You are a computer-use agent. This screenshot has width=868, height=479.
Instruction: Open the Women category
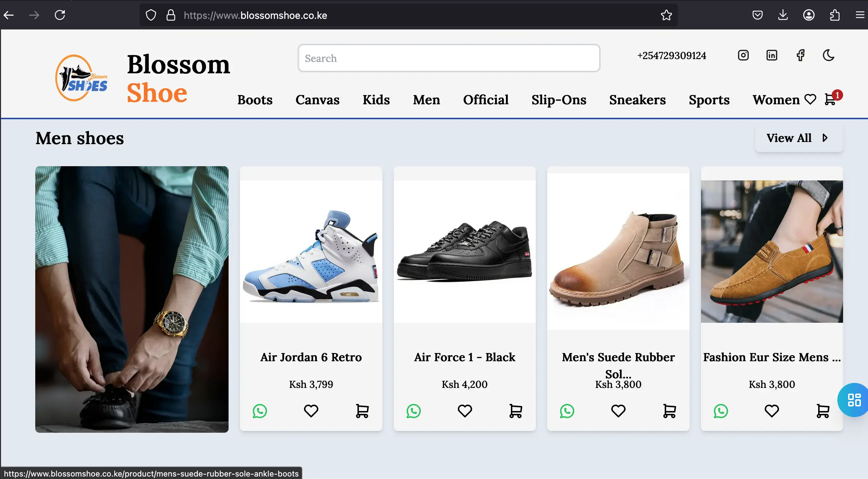tap(776, 100)
